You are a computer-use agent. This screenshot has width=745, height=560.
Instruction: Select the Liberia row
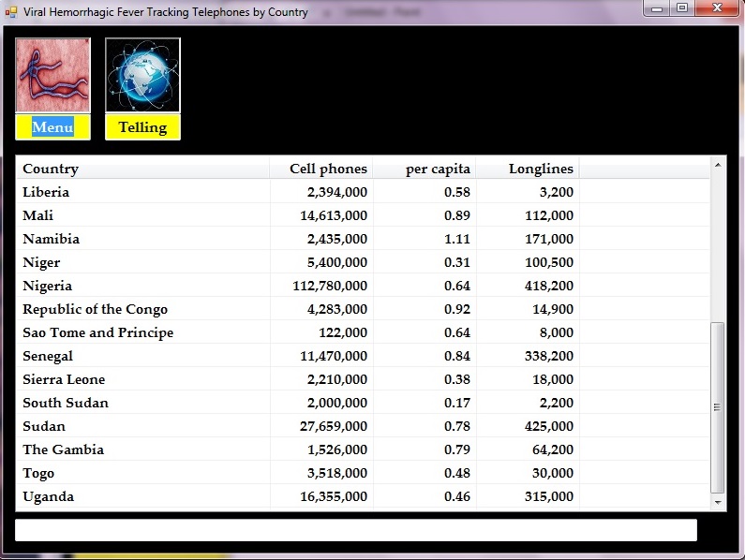tap(363, 192)
